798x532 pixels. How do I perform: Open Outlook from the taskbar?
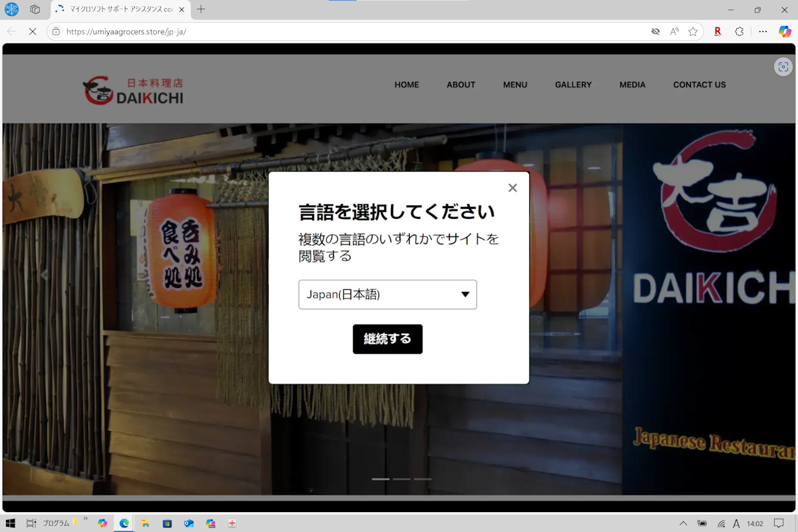pyautogui.click(x=189, y=523)
